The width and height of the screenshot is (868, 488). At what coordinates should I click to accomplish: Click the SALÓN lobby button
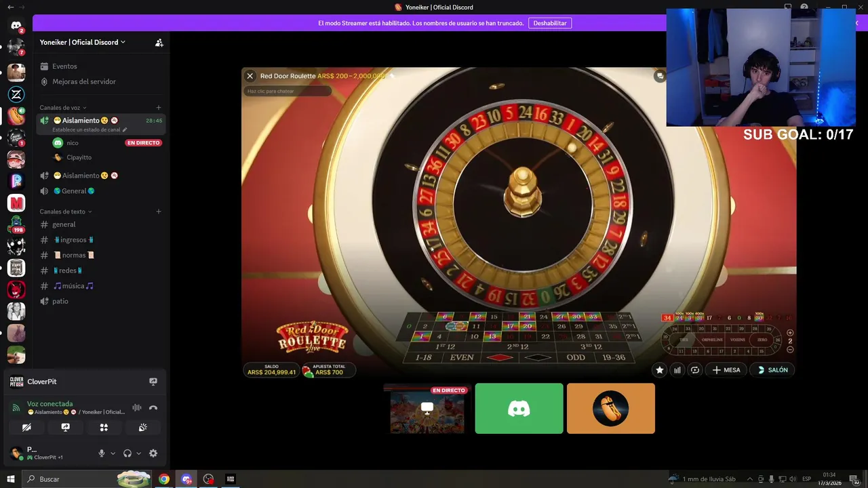pos(772,370)
